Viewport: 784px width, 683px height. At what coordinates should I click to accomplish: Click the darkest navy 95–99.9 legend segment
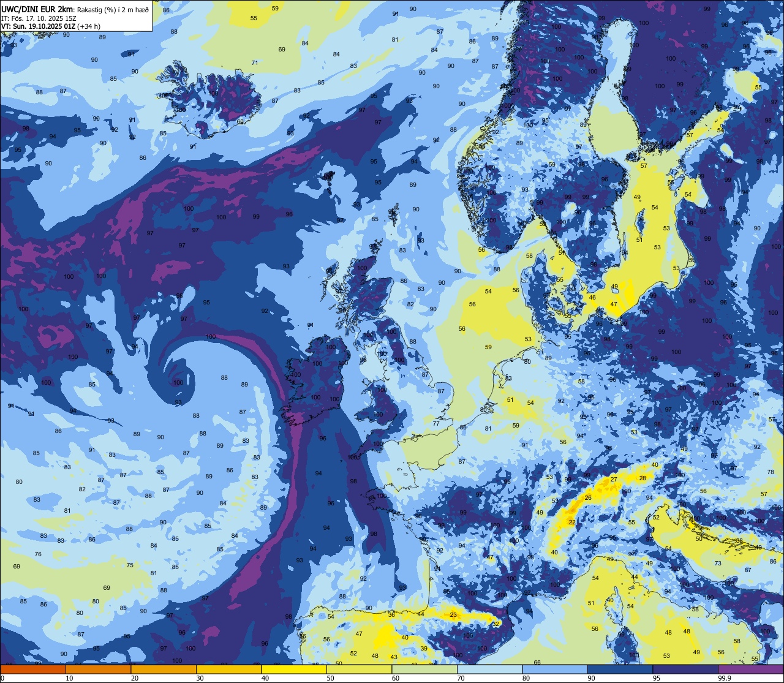[685, 669]
